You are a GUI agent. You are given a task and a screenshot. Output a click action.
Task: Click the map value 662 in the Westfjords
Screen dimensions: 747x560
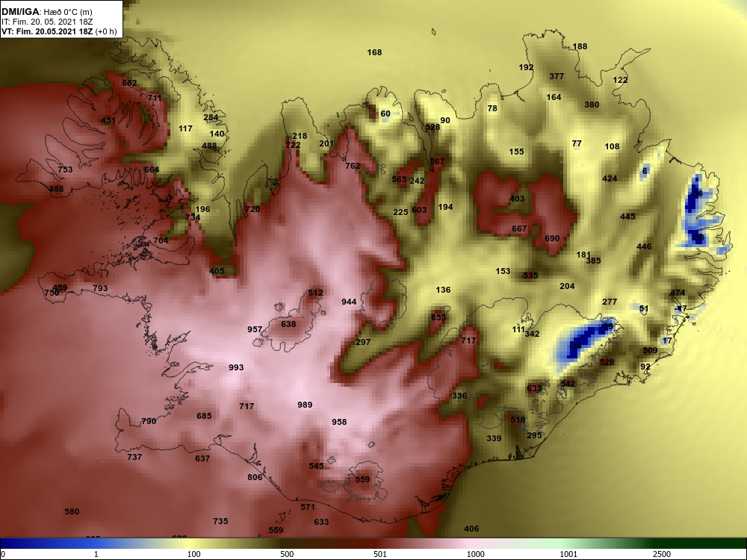[129, 83]
